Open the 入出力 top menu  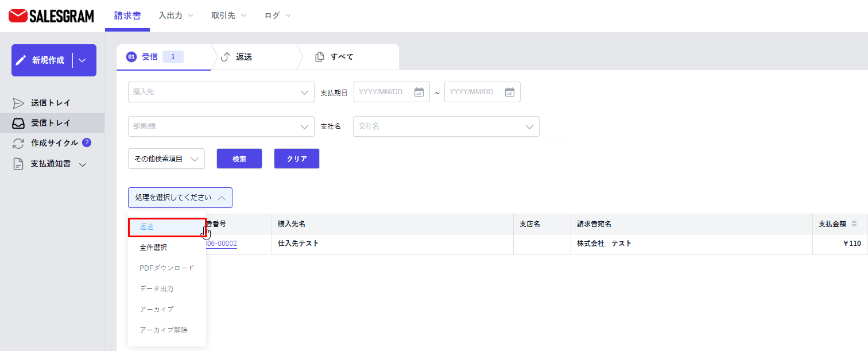pos(176,16)
